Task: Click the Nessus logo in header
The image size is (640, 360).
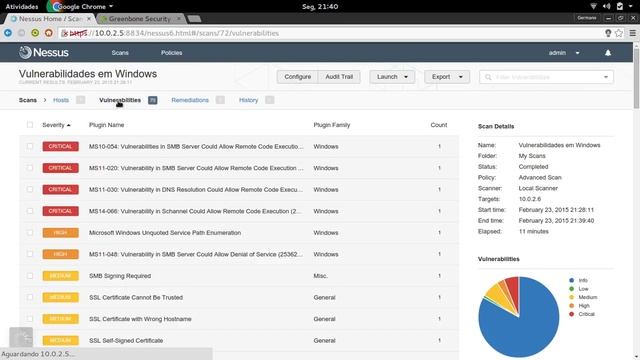Action: (44, 52)
